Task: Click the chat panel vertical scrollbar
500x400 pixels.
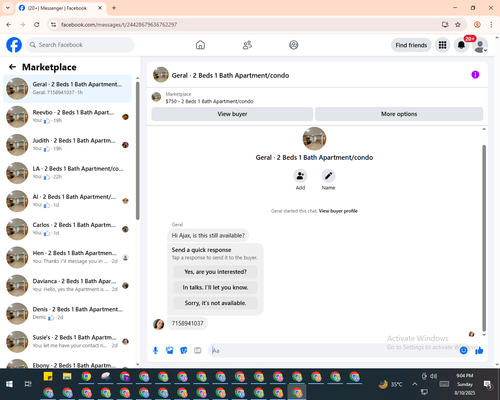Action: click(484, 238)
